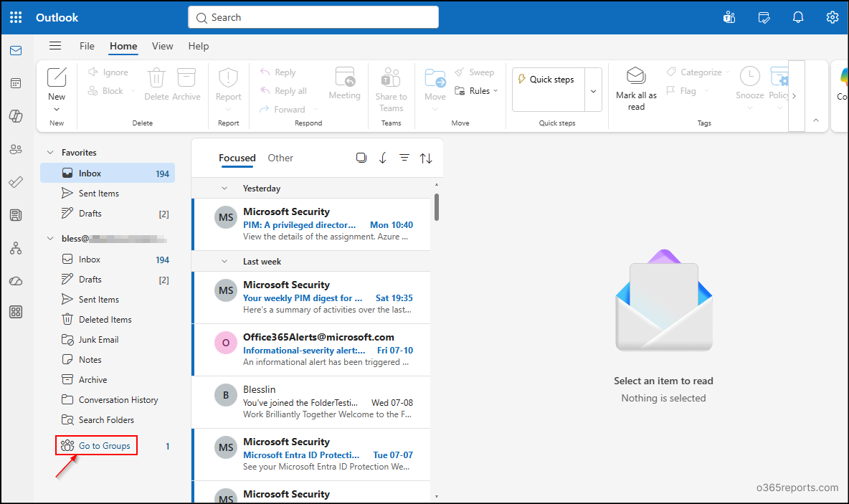849x504 pixels.
Task: Click the Move folder icon
Action: click(435, 78)
